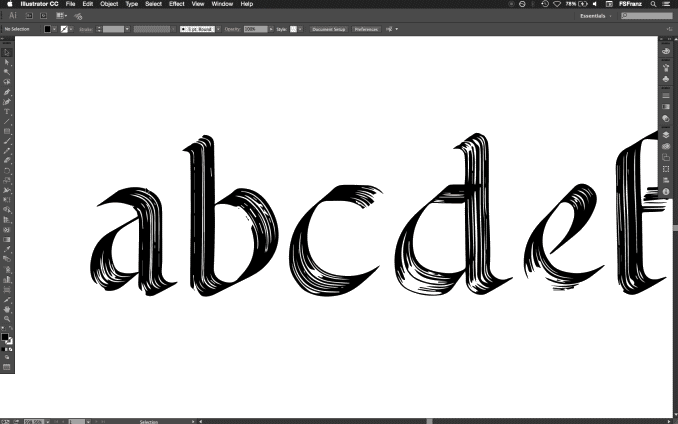Open the Arrange Documents dropdown

[x=61, y=16]
